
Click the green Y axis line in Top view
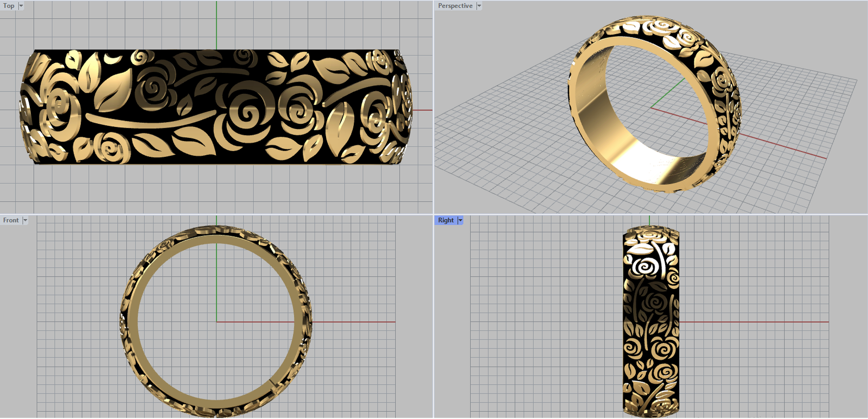pos(216,24)
